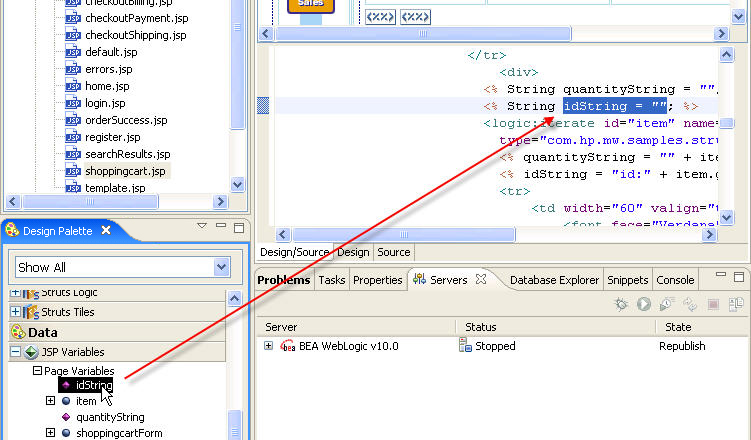Close the Design Palette view
The height and width of the screenshot is (440, 751).
pyautogui.click(x=106, y=230)
